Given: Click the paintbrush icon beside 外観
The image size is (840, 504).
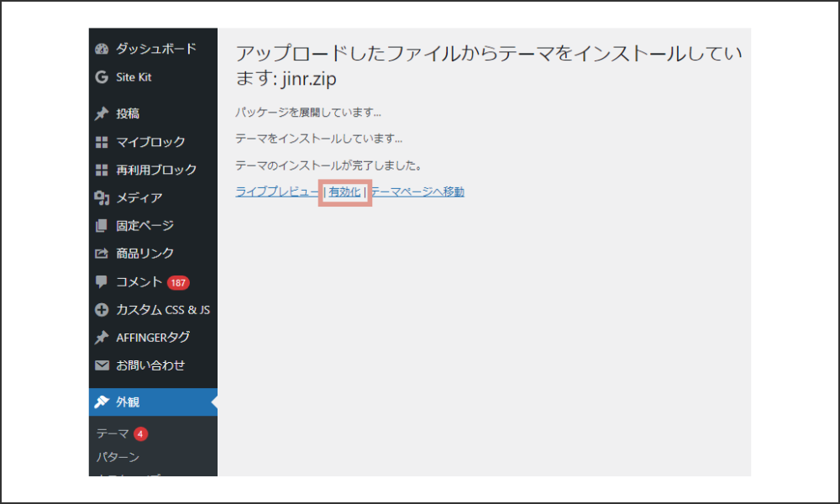Looking at the screenshot, I should [x=102, y=402].
